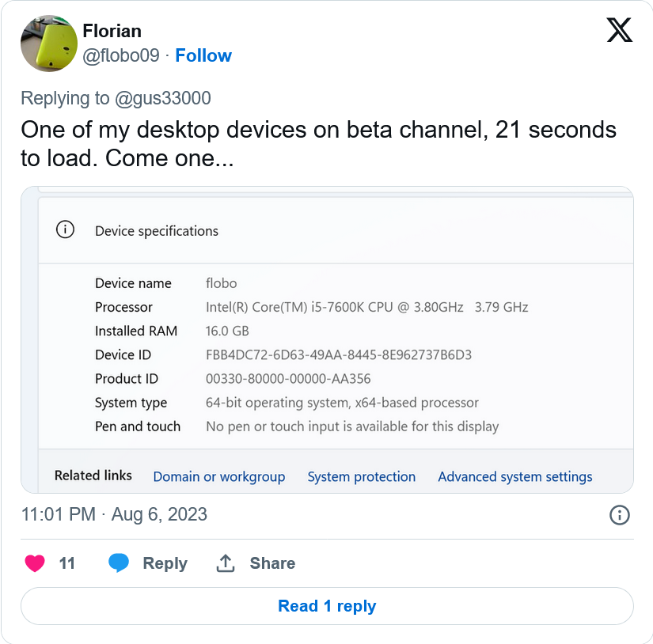The height and width of the screenshot is (644, 653).
Task: Click the Reply text button
Action: coord(165,563)
